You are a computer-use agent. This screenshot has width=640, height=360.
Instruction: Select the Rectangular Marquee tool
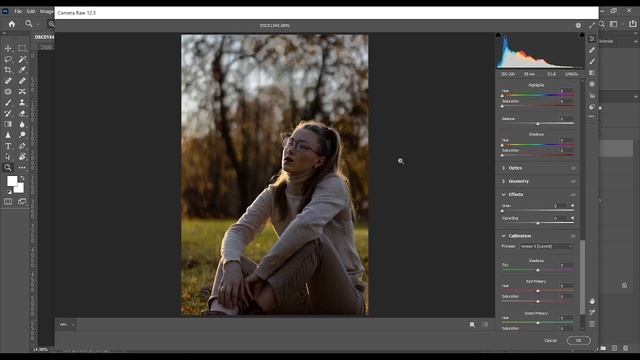22,48
